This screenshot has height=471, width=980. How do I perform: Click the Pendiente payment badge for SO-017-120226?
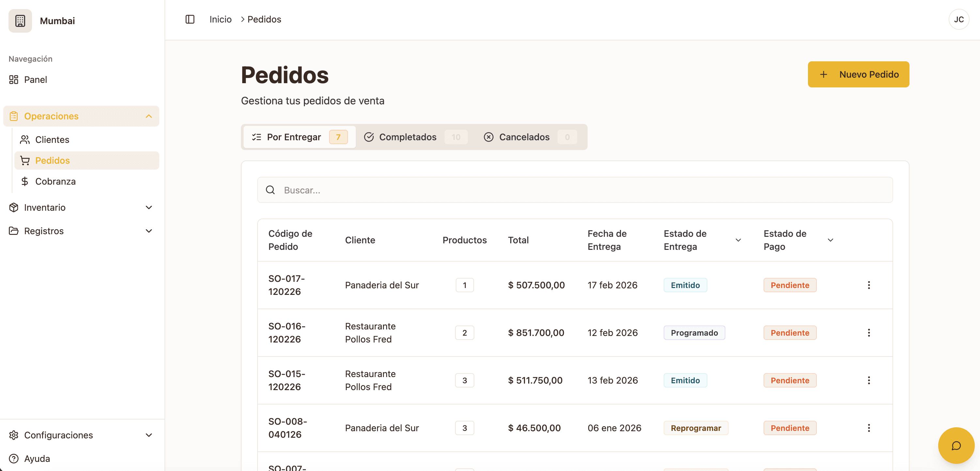(790, 285)
